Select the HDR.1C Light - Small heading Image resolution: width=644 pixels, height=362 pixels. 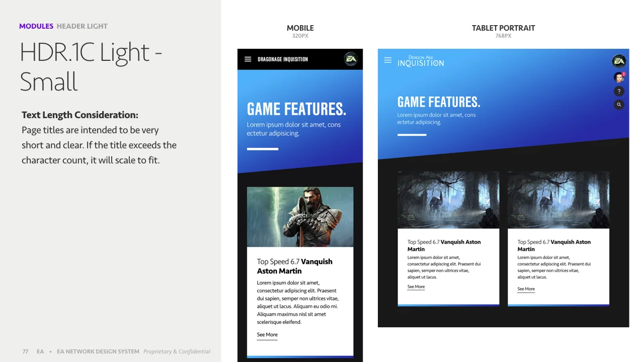pyautogui.click(x=91, y=66)
